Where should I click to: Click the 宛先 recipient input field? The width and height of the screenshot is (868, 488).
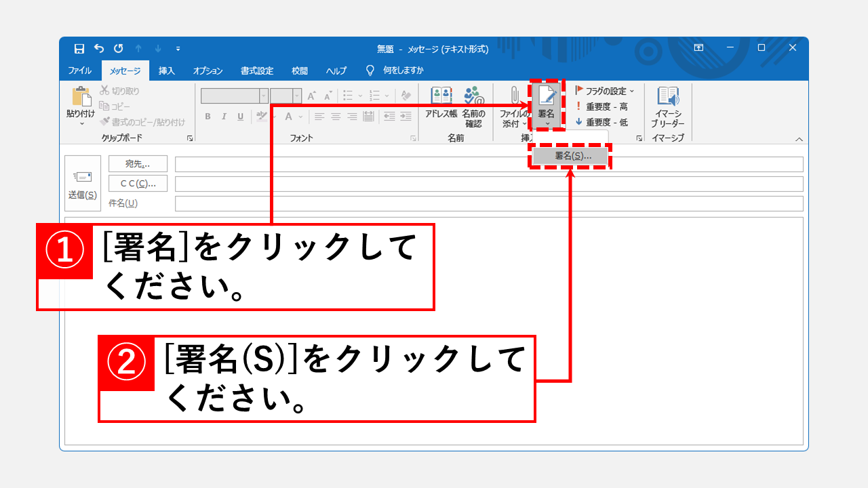pos(489,164)
